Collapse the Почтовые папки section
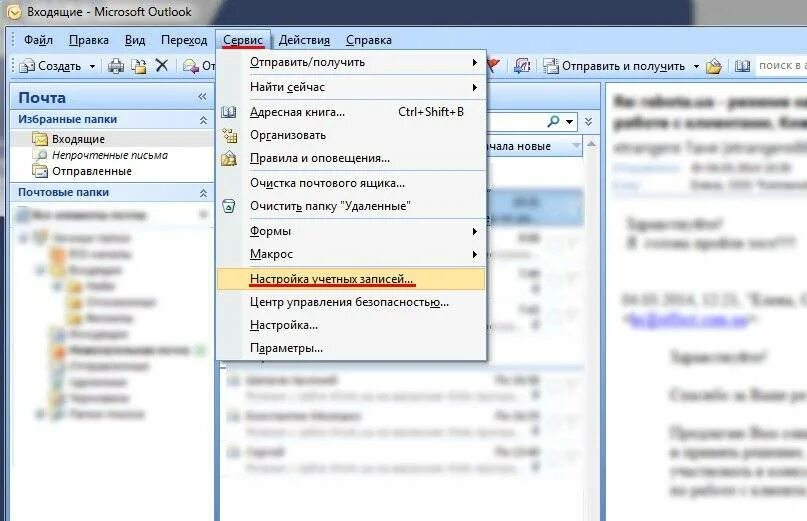The height and width of the screenshot is (521, 807). pos(203,193)
